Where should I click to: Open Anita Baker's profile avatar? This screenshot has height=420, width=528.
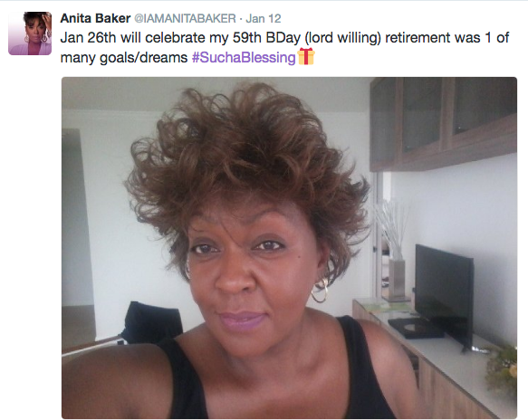coord(30,33)
